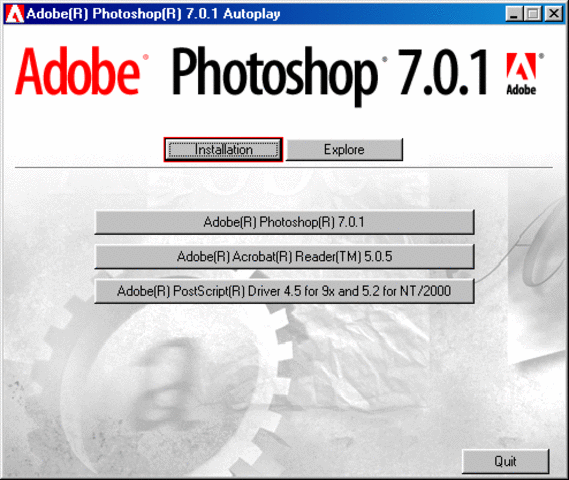Quit the Autoplay window

point(505,461)
